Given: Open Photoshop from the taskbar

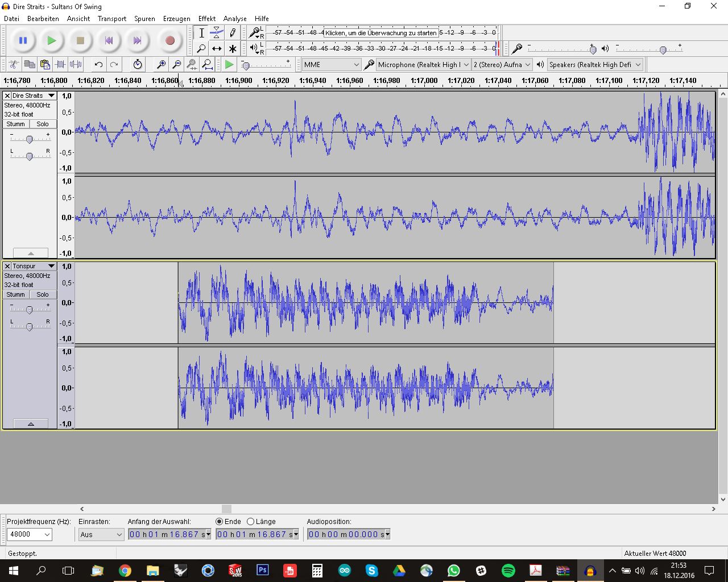Looking at the screenshot, I should pos(262,571).
